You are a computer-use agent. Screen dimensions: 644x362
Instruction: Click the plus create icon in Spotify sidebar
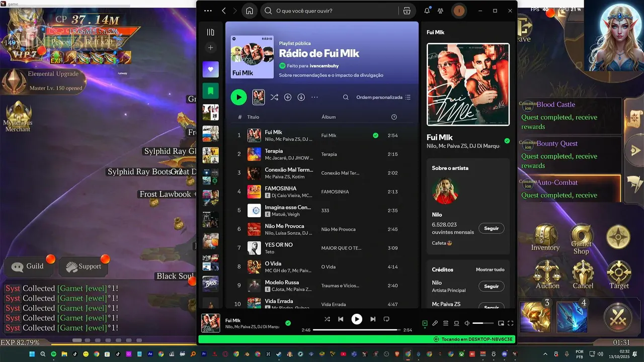210,48
